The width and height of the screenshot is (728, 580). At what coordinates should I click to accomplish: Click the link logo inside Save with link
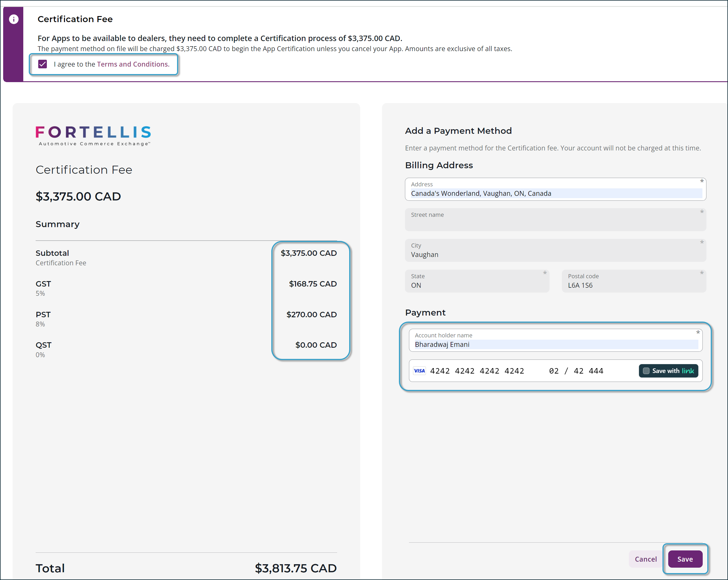pyautogui.click(x=688, y=370)
